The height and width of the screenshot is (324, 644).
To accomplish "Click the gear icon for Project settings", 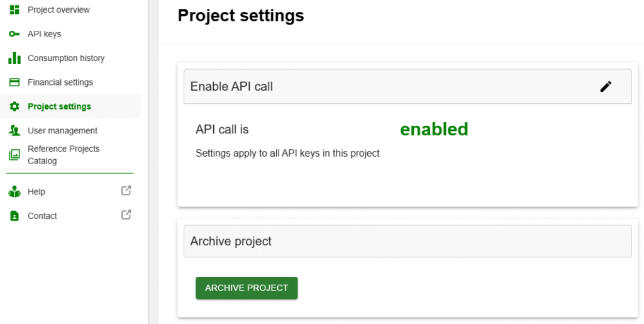I will (x=14, y=107).
